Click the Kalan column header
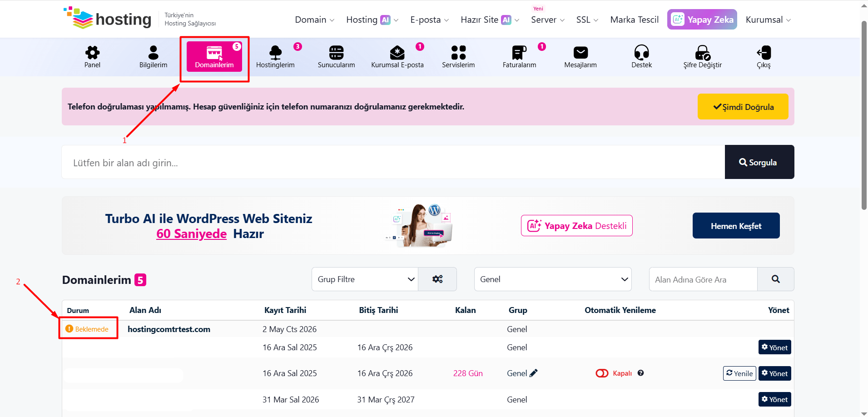Viewport: 868px width, 417px height. tap(465, 310)
